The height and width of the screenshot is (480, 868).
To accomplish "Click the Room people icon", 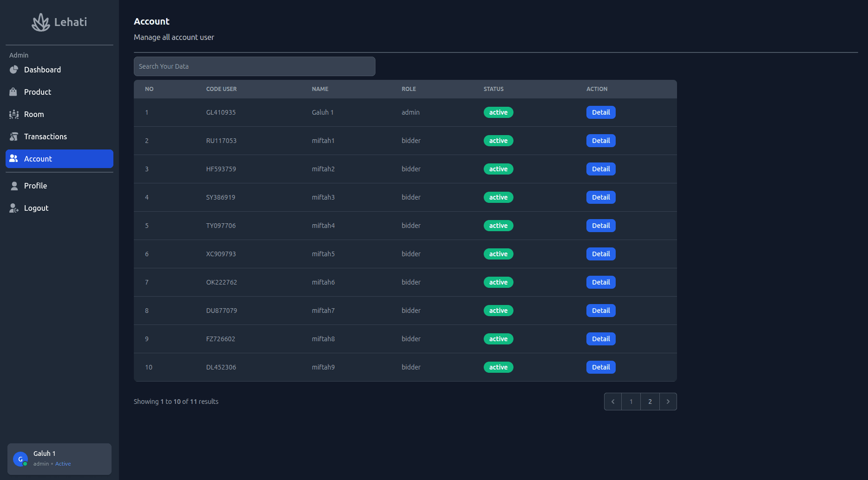I will pos(14,114).
